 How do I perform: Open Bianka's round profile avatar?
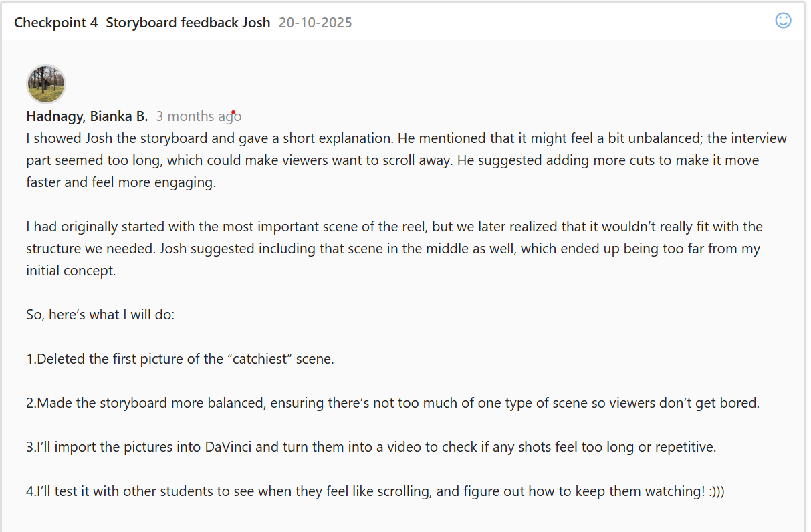pyautogui.click(x=46, y=84)
